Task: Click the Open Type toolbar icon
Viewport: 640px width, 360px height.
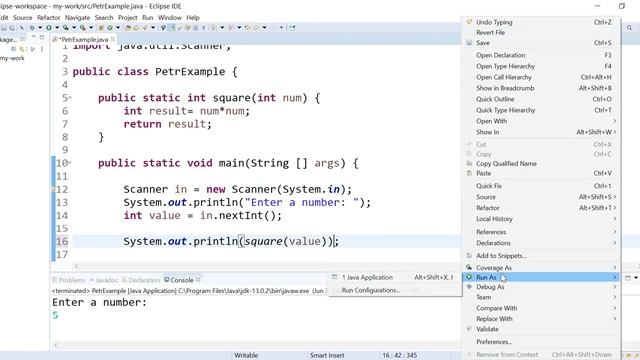Action: (x=128, y=28)
